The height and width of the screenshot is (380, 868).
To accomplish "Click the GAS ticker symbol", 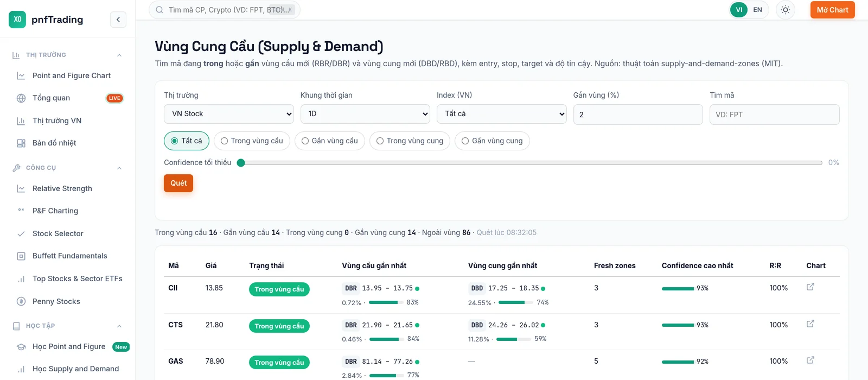I will pyautogui.click(x=176, y=361).
